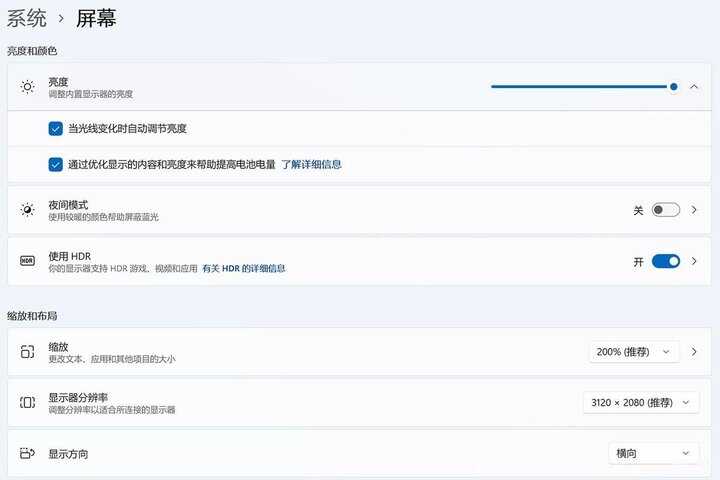Screen dimensions: 720x480
Task: Toggle auto-adjust brightness when lighting changes checkbox
Action: click(x=56, y=129)
